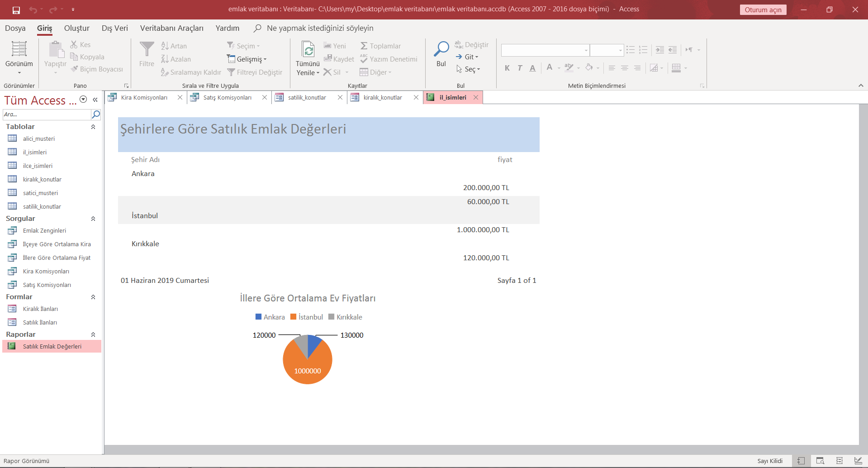868x468 pixels.
Task: Click the Bul magnifier icon
Action: (441, 49)
